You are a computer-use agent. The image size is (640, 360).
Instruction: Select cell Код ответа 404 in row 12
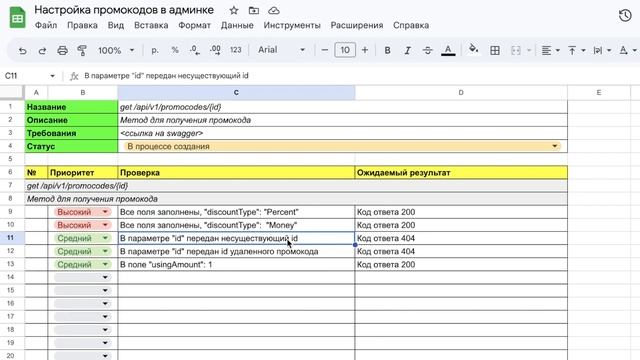pyautogui.click(x=461, y=251)
